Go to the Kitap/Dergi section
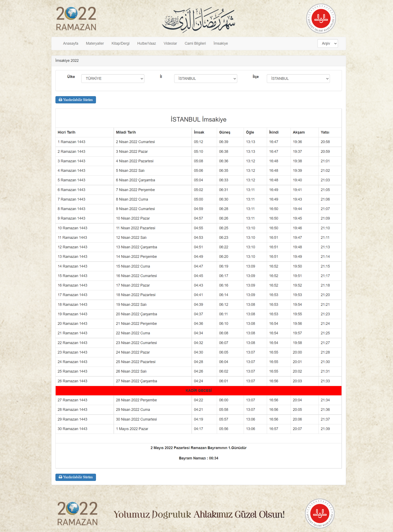Image resolution: width=393 pixels, height=532 pixels. pyautogui.click(x=121, y=43)
